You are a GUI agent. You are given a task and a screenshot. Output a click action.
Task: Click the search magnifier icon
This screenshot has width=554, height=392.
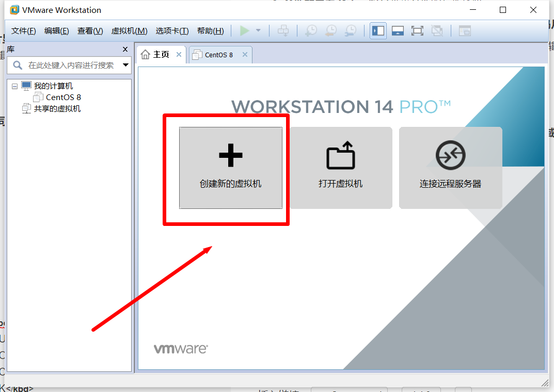(x=18, y=66)
